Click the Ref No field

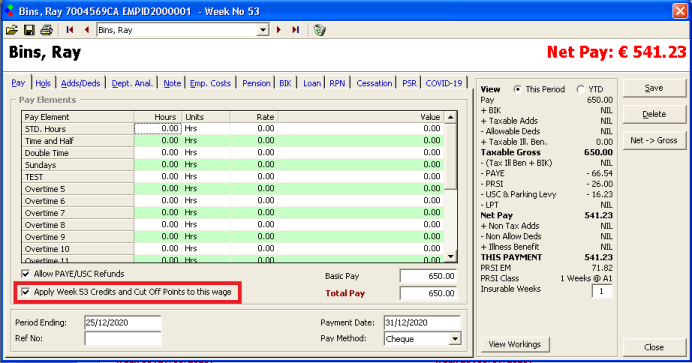123,339
